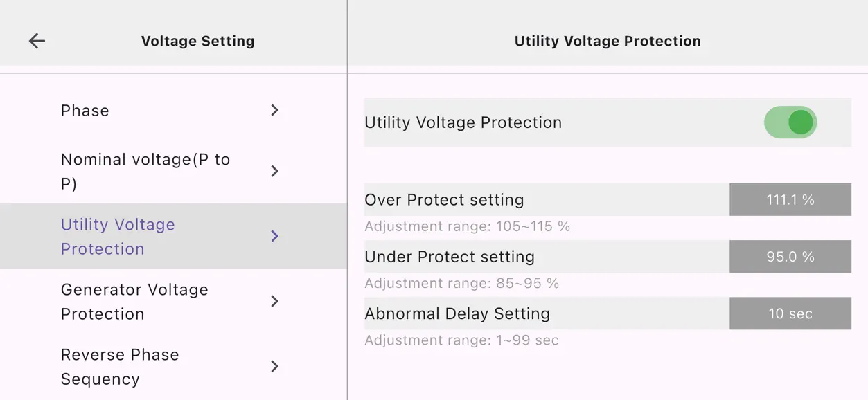The width and height of the screenshot is (868, 400).
Task: Click the Under Protect setting label
Action: point(450,257)
